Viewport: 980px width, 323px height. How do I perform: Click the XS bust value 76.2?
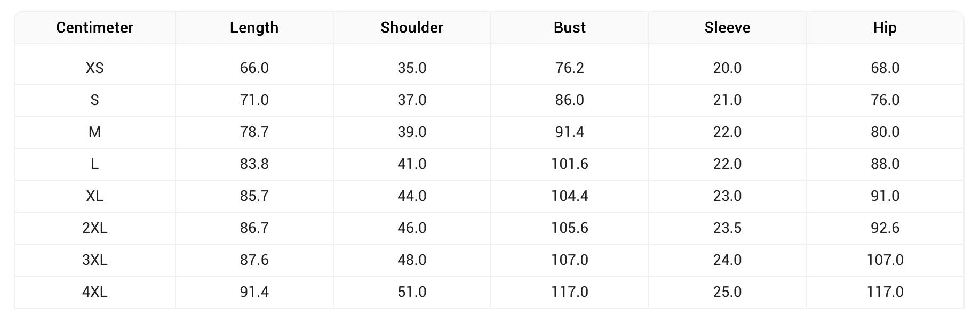pos(569,68)
